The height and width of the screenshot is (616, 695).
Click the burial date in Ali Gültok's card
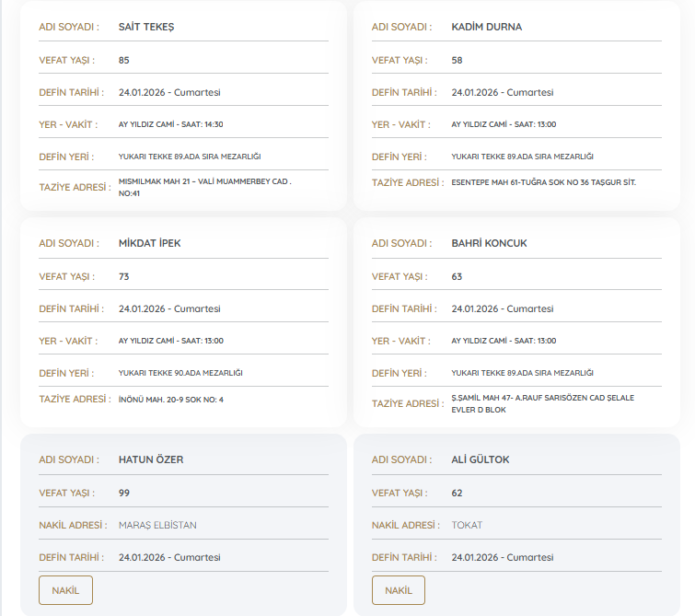tap(502, 557)
